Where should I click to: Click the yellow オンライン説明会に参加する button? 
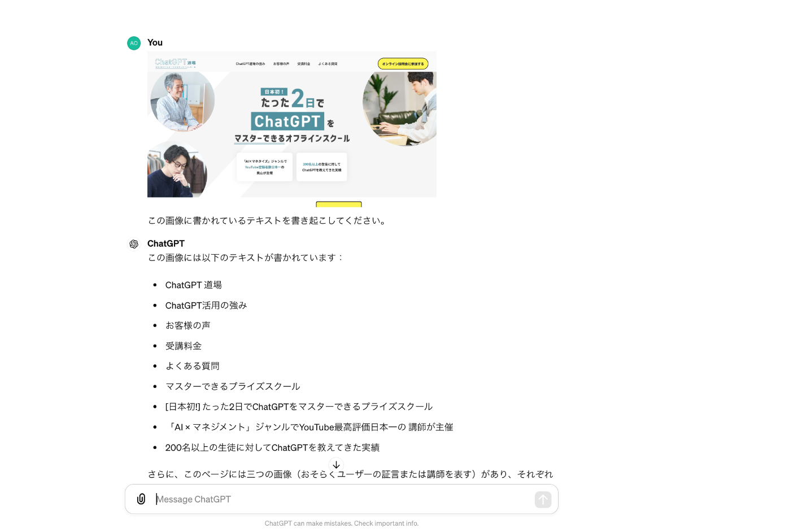tap(403, 64)
